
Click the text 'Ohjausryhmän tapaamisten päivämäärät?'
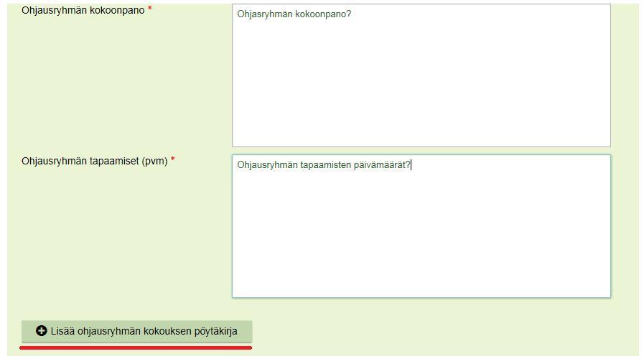[324, 165]
